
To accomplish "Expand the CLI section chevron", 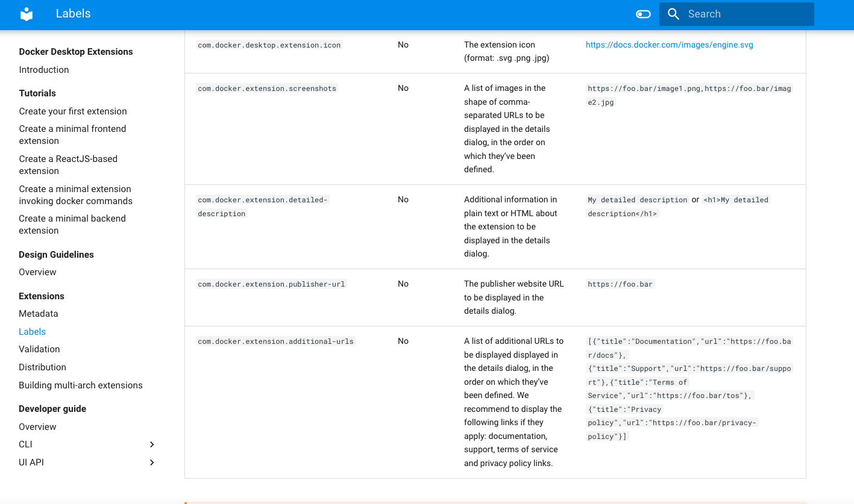I will tap(152, 444).
